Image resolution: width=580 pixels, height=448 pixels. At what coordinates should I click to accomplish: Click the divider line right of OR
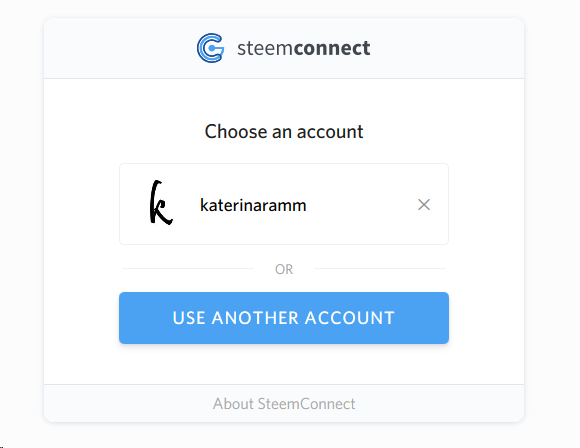pyautogui.click(x=380, y=269)
